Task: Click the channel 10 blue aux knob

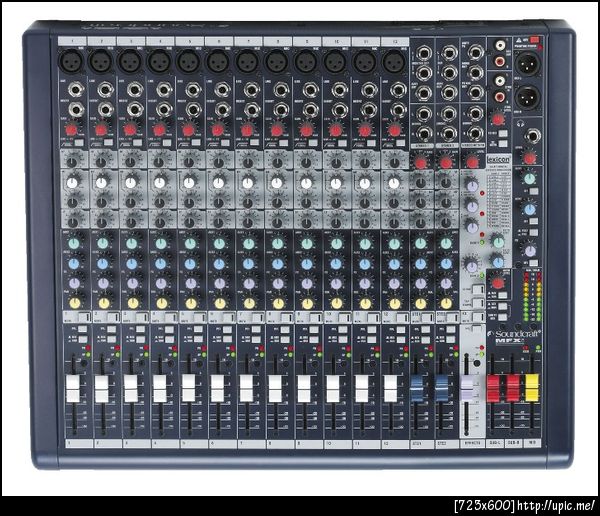Action: click(x=336, y=264)
